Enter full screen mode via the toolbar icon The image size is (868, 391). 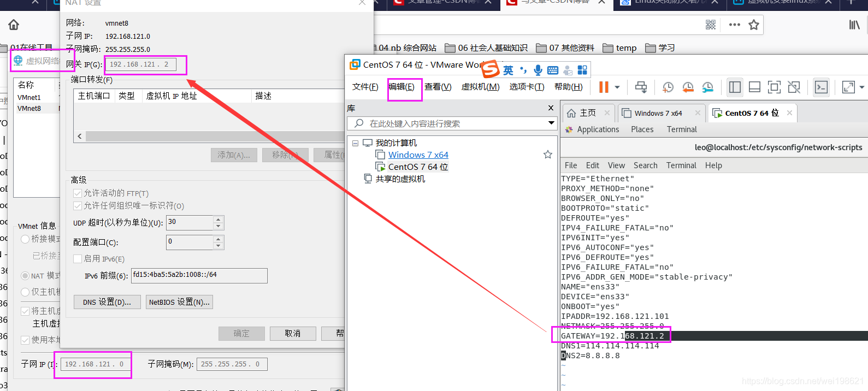[x=774, y=87]
